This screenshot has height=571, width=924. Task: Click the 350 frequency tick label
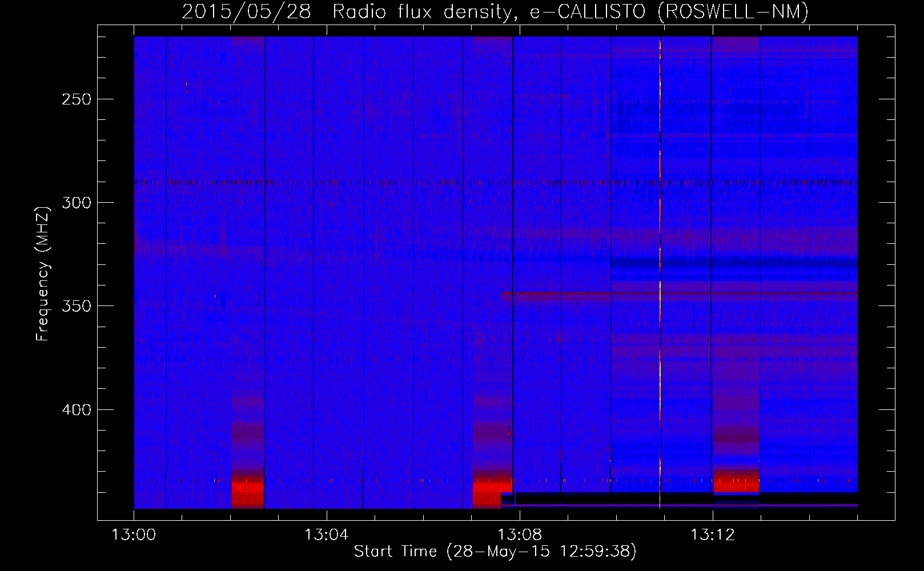76,306
